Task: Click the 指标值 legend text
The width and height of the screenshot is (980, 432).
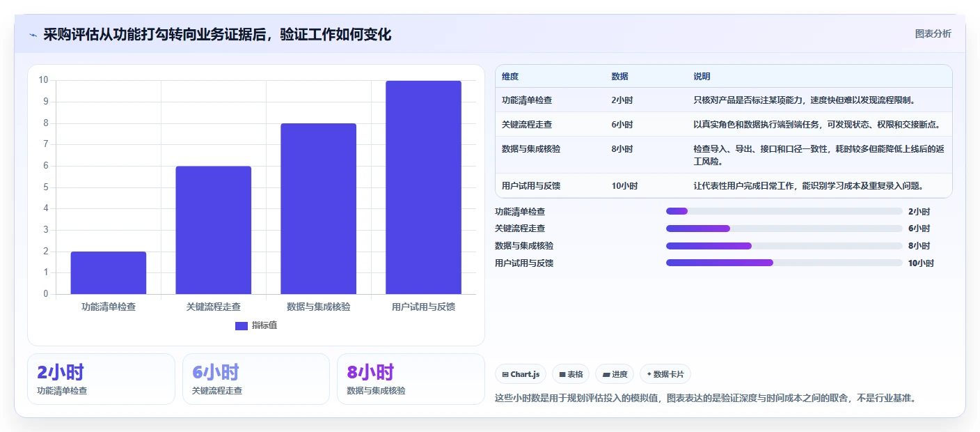Action: tap(264, 325)
